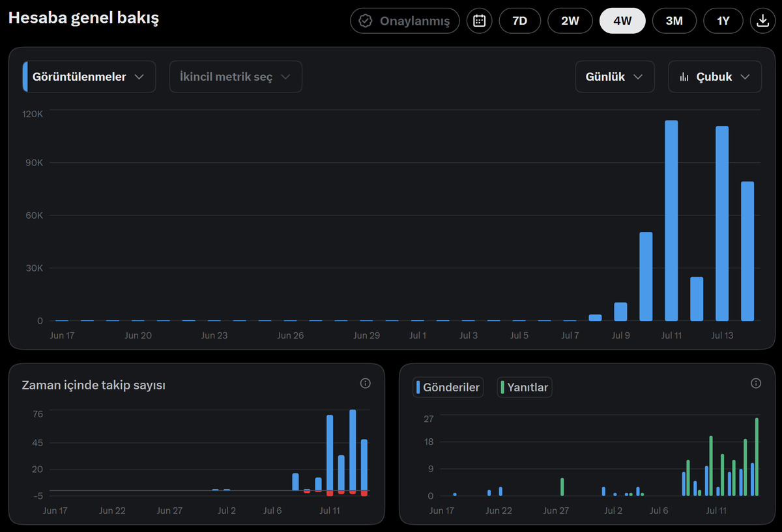Click the 90K axis label
782x532 pixels.
pos(35,163)
